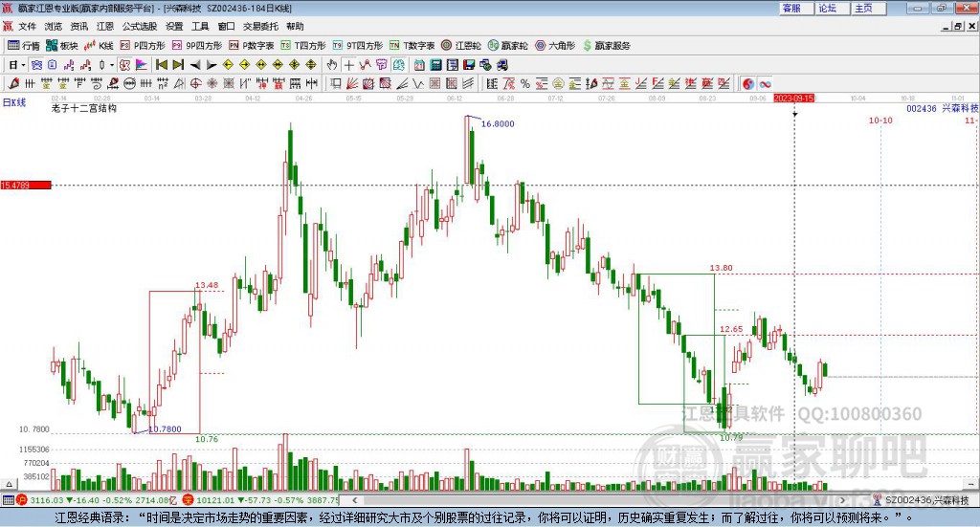This screenshot has width=980, height=527.
Task: Open the T数字表 tool
Action: [x=412, y=46]
